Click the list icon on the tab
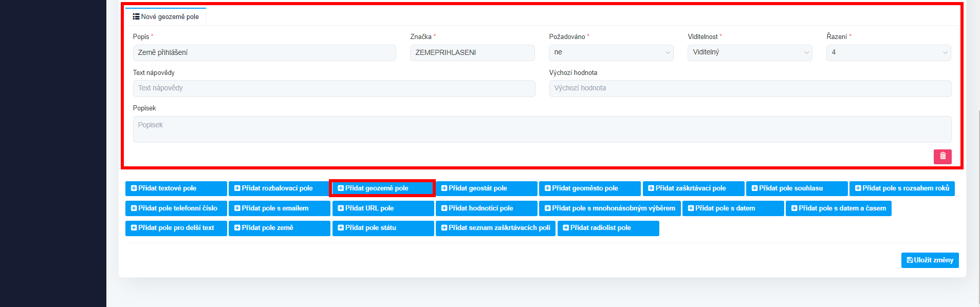 pos(136,17)
